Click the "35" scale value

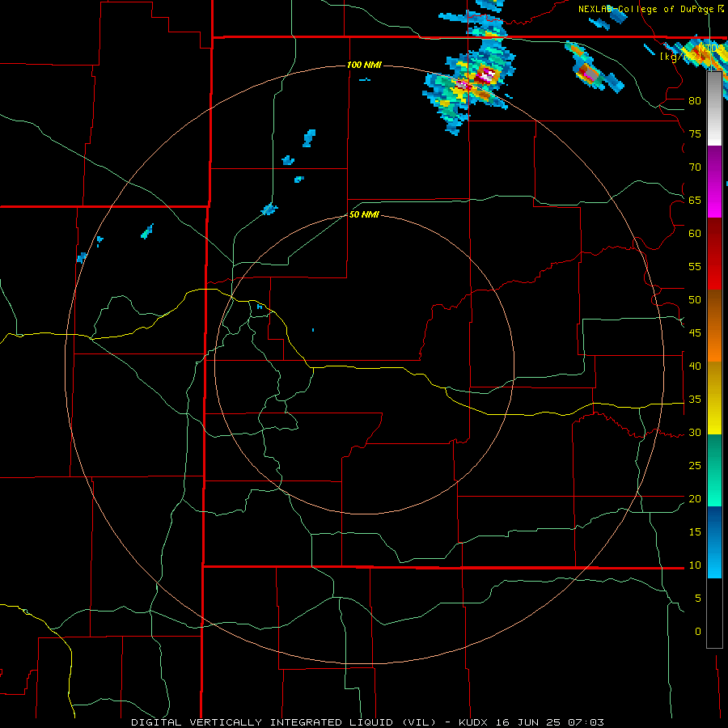click(x=695, y=400)
